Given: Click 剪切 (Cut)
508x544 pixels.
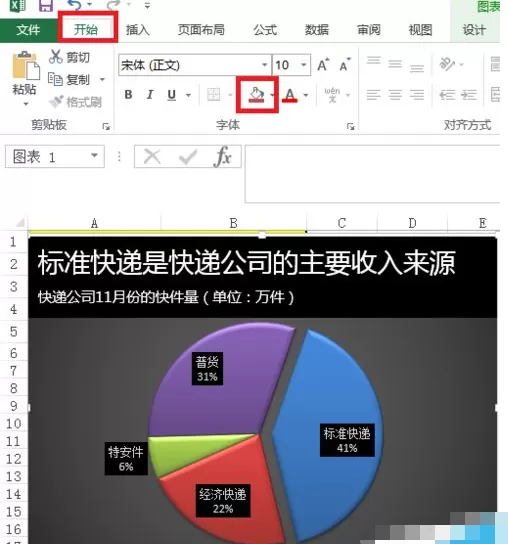Looking at the screenshot, I should point(69,57).
